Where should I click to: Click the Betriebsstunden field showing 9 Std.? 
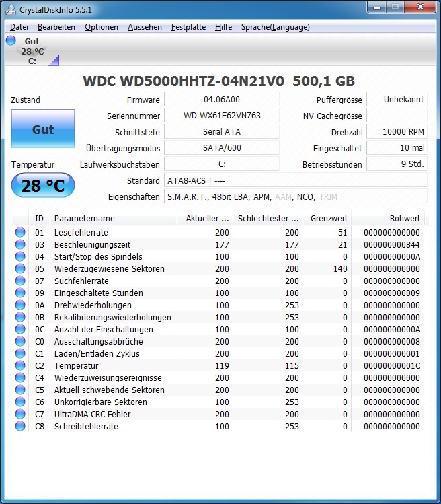pyautogui.click(x=397, y=164)
